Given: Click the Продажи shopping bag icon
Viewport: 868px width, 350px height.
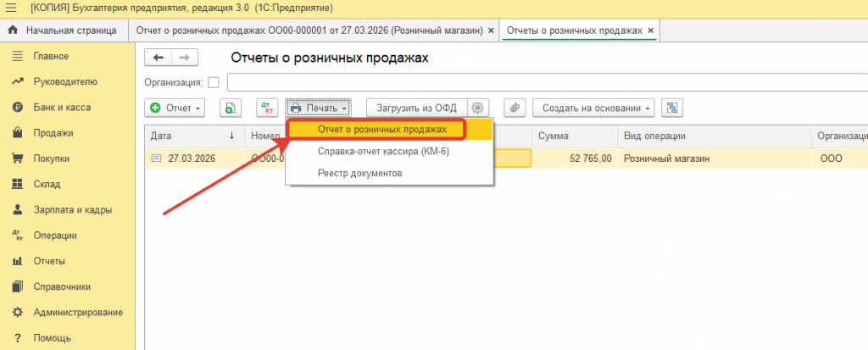Looking at the screenshot, I should pos(18,133).
